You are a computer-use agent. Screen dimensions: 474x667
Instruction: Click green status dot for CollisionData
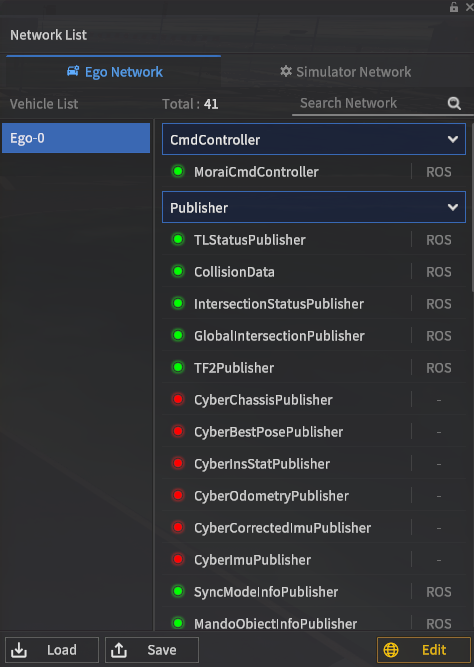point(178,271)
